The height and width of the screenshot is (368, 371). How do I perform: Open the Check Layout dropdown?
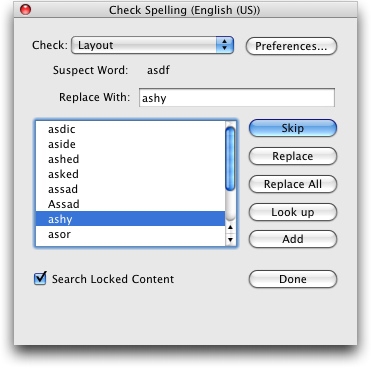click(x=152, y=45)
